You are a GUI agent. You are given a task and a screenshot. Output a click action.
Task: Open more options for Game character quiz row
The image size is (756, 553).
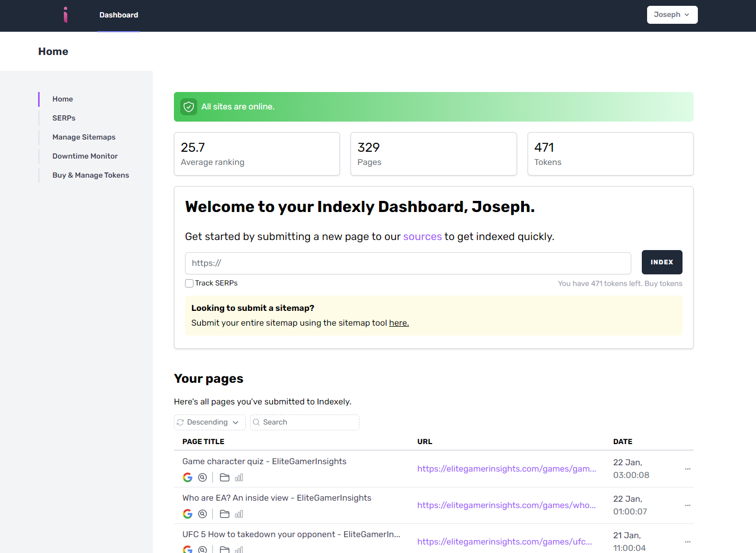(688, 469)
